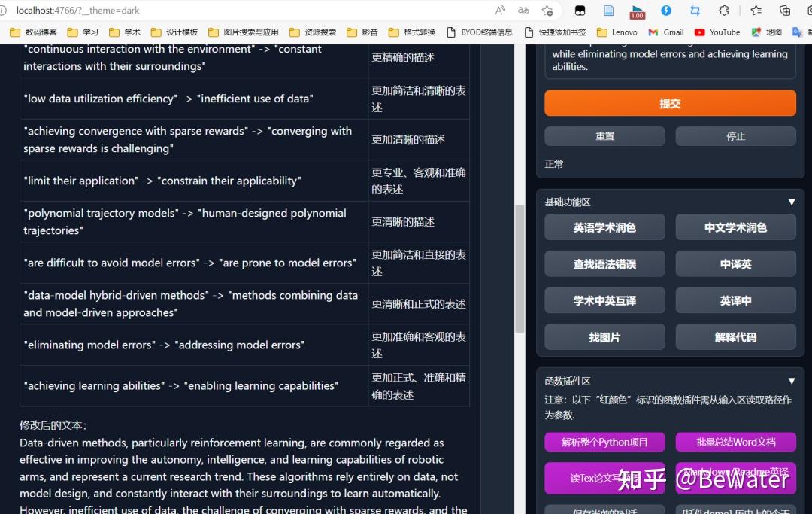The height and width of the screenshot is (514, 812).
Task: Click the chat panel vertical scrollbar thumb
Action: point(520,269)
